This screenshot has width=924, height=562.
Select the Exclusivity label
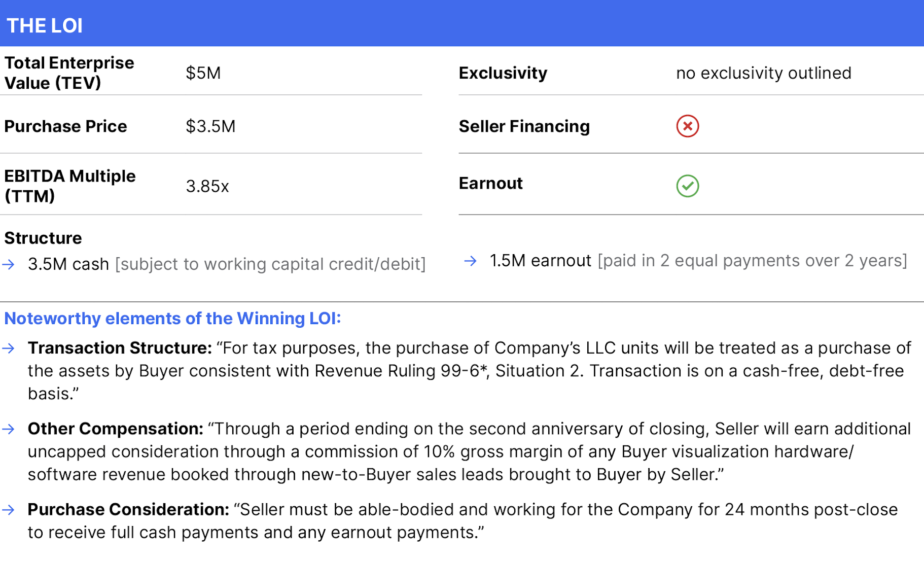tap(503, 73)
